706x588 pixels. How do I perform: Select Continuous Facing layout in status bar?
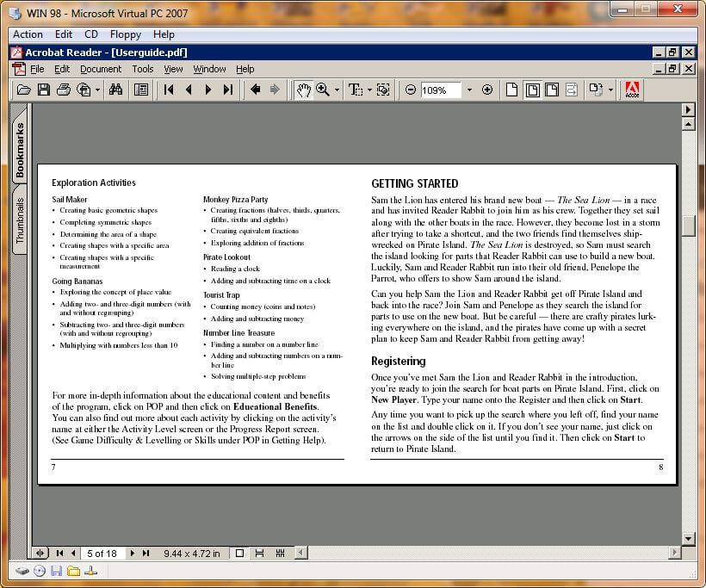280,553
